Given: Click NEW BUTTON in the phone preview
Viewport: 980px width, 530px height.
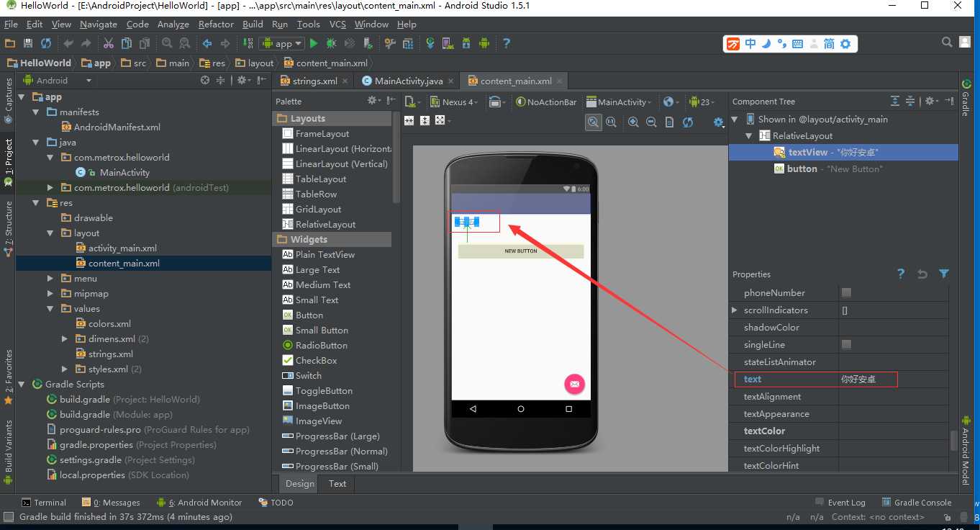Looking at the screenshot, I should 521,251.
